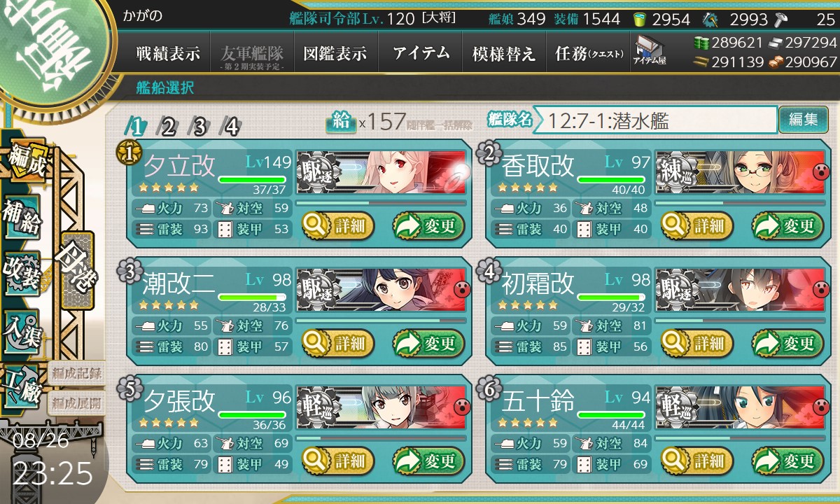Image resolution: width=840 pixels, height=504 pixels.
Task: Open the 工廠 factory sidebar icon
Action: (x=22, y=386)
